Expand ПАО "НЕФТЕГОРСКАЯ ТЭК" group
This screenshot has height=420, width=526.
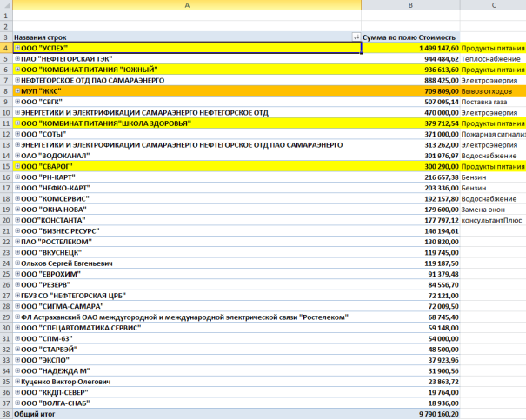coord(17,59)
